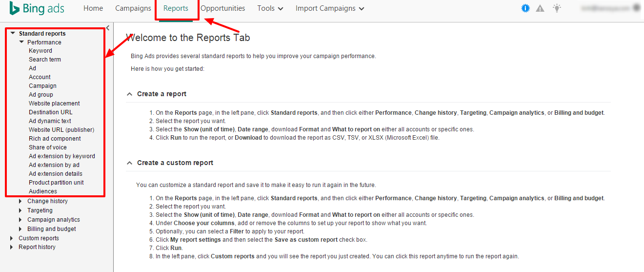
Task: Collapse the Standard reports tree node
Action: click(x=13, y=34)
